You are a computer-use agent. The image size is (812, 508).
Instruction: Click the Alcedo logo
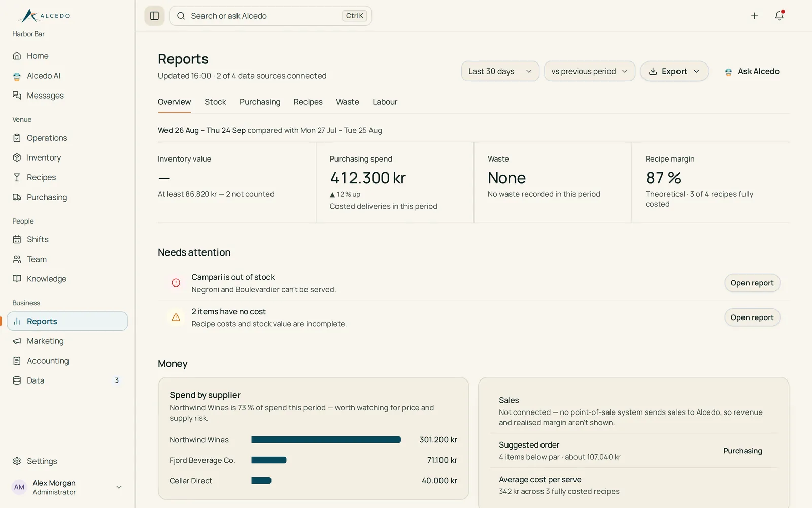(x=44, y=16)
